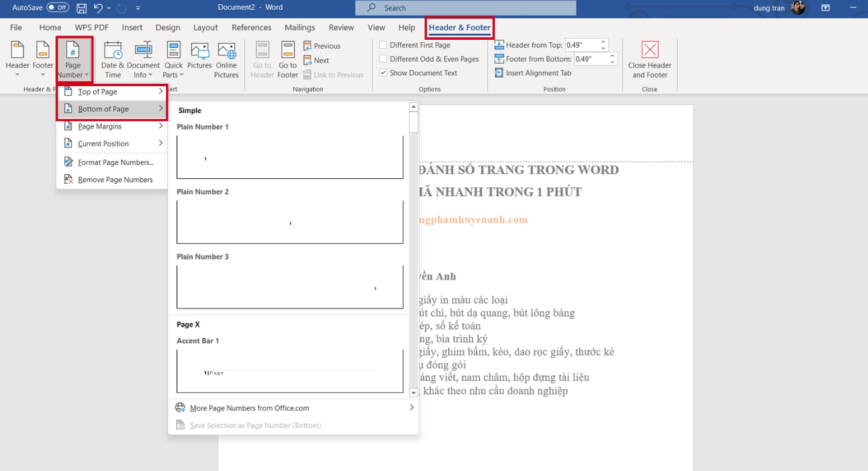Click the orange website link in the document

pyautogui.click(x=473, y=220)
